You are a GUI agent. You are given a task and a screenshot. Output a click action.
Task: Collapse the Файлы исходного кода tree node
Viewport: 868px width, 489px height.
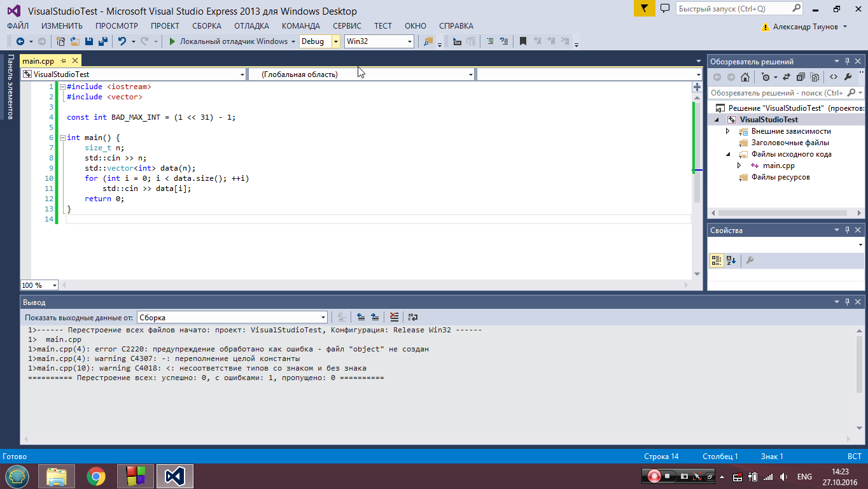tap(728, 154)
